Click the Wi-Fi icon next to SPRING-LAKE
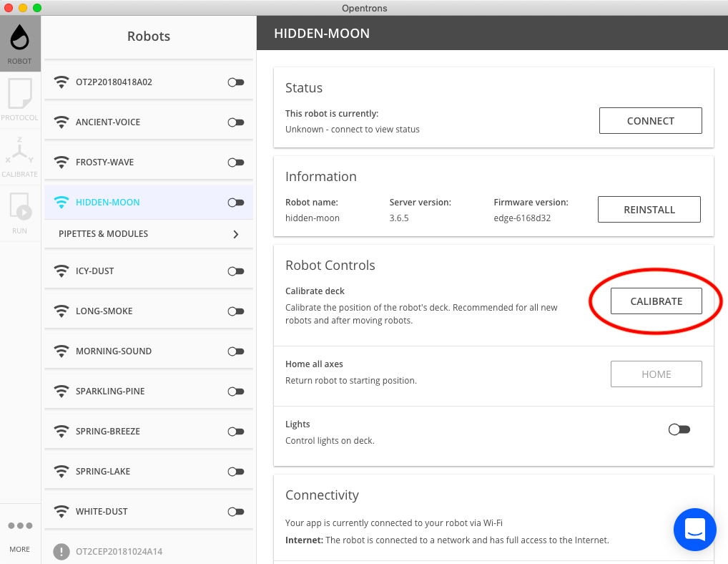The width and height of the screenshot is (728, 564). click(62, 471)
